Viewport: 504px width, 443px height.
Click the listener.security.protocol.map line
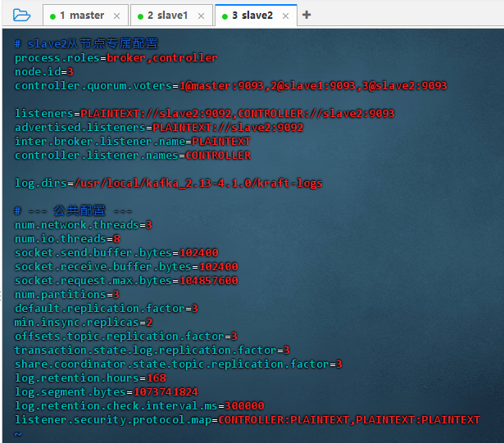coord(247,420)
